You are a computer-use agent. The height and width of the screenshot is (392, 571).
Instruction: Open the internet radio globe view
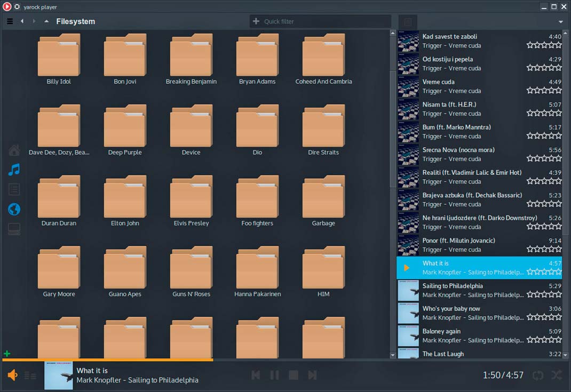[x=14, y=209]
